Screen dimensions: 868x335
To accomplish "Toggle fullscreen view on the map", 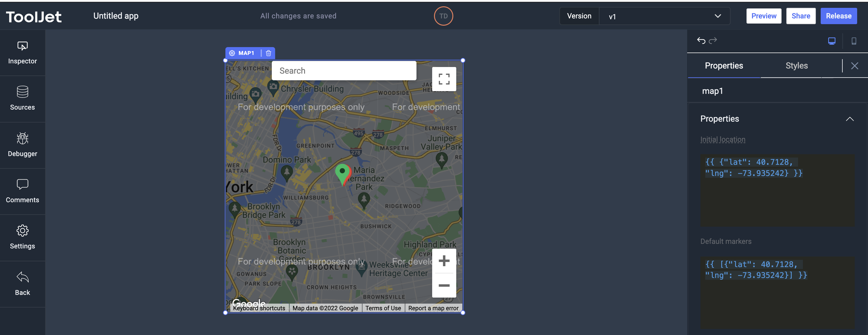I will [x=444, y=79].
